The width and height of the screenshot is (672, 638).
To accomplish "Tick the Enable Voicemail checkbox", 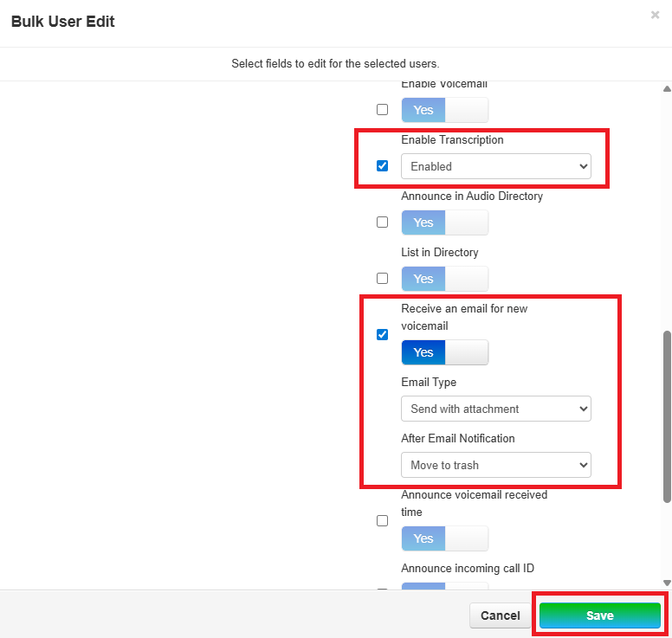I will 382,110.
